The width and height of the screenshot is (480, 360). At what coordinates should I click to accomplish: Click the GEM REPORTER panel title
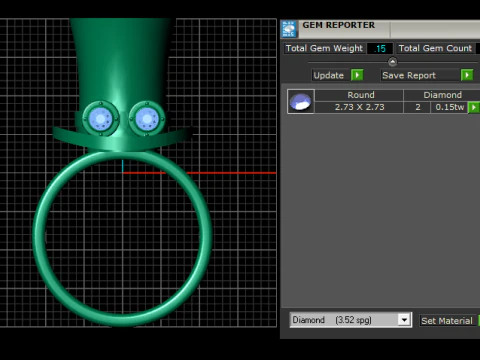(338, 25)
